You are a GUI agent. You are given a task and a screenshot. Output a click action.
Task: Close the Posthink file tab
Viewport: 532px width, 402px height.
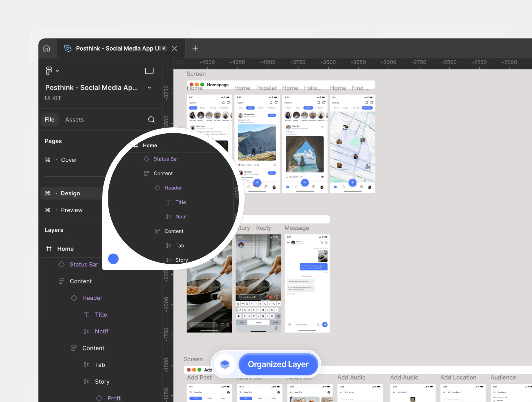click(x=174, y=48)
